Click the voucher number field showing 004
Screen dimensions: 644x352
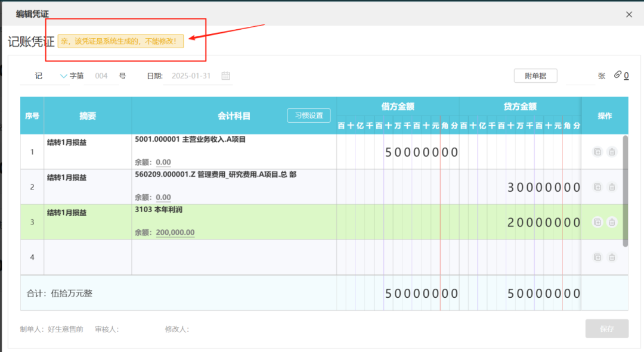[101, 76]
